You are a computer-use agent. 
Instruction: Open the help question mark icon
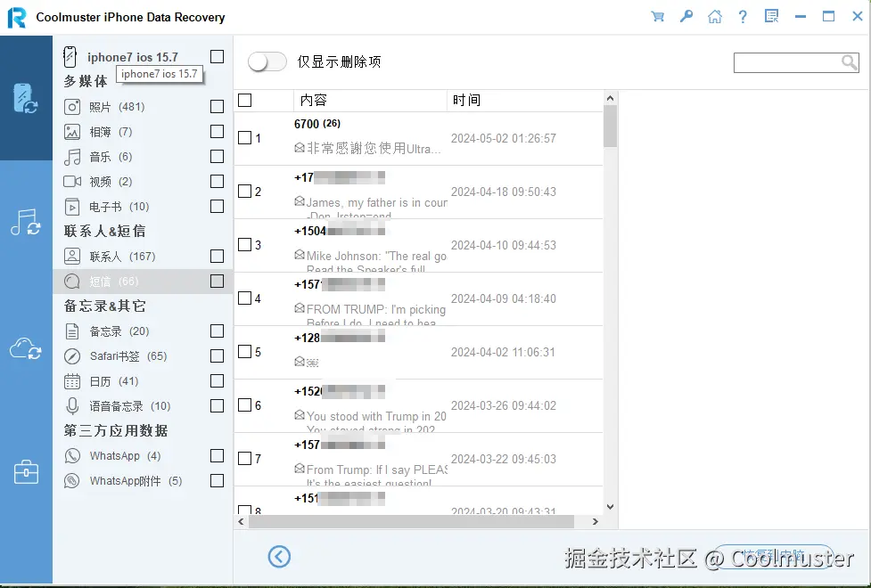743,16
